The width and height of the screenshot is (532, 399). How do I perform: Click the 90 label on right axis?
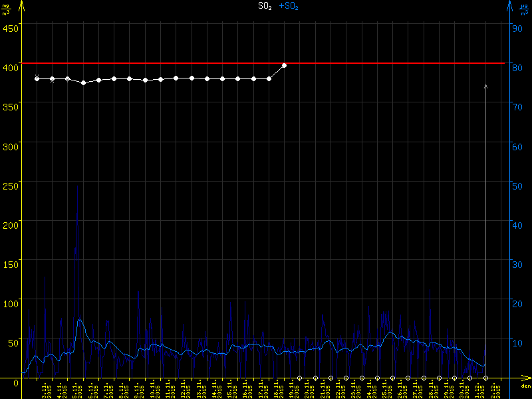coord(515,27)
